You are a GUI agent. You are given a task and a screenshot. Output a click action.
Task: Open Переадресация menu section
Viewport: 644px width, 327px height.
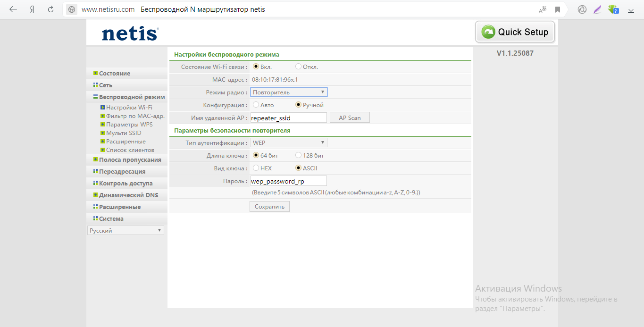coord(122,171)
